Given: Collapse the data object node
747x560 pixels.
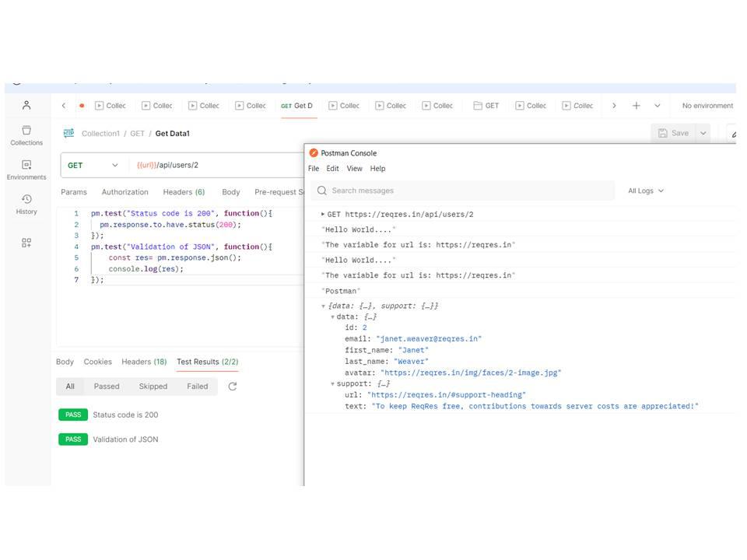Looking at the screenshot, I should coord(332,317).
